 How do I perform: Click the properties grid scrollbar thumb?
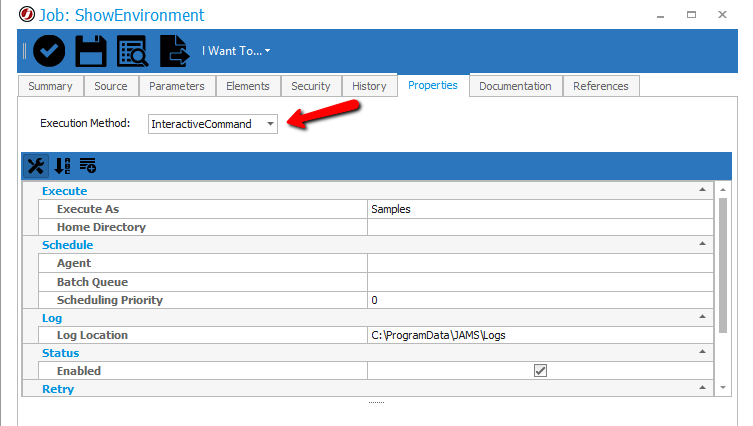[x=723, y=265]
